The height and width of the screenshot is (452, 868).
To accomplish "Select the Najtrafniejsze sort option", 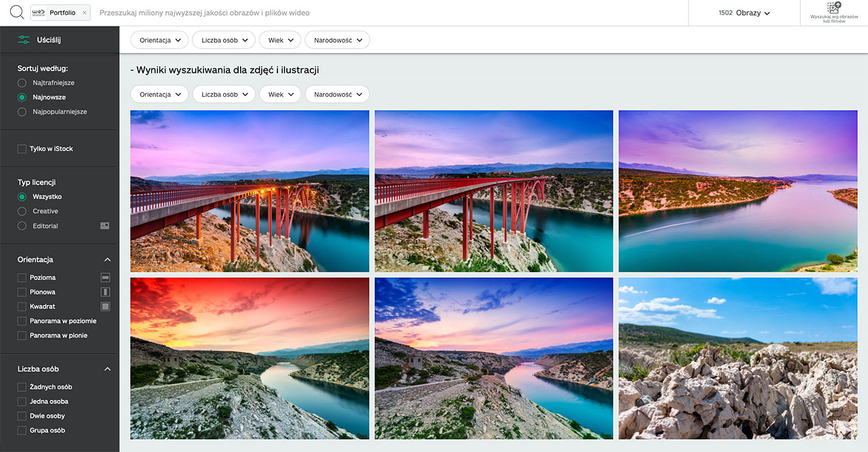I will click(x=22, y=82).
